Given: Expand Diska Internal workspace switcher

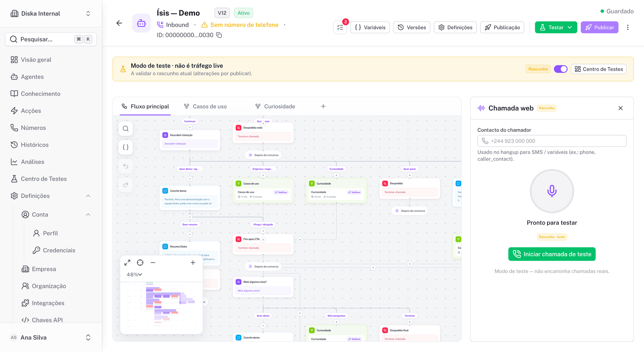Looking at the screenshot, I should 51,14.
